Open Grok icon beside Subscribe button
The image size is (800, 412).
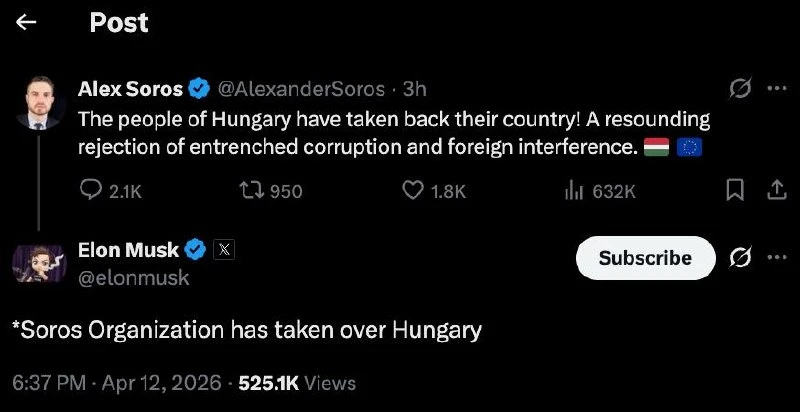(741, 258)
